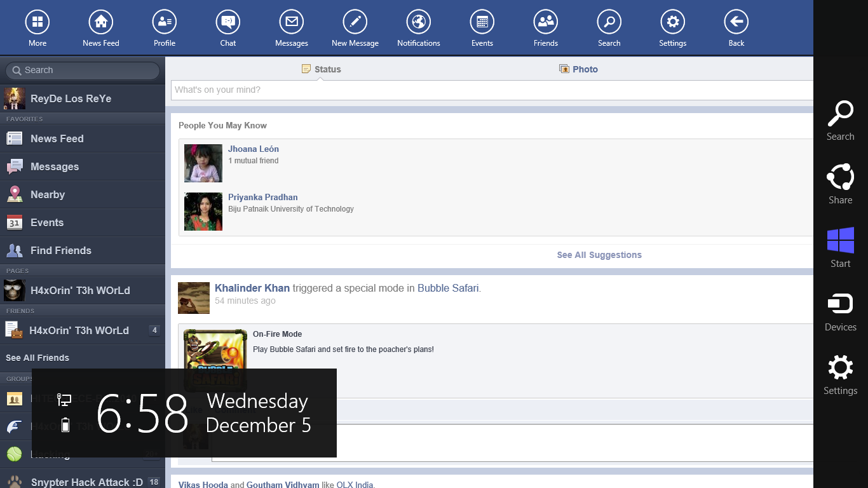868x488 pixels.
Task: Select Find Friends in the sidebar
Action: coord(83,250)
